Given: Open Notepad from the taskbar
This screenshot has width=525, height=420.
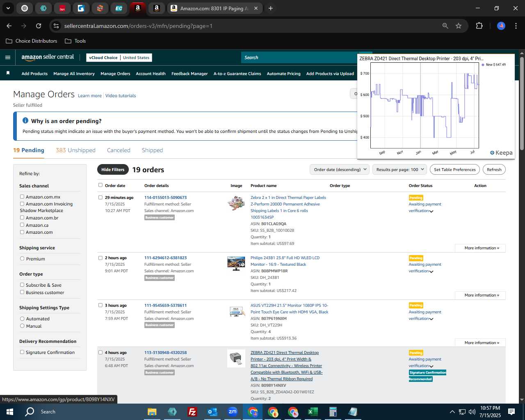Looking at the screenshot, I should 353,412.
